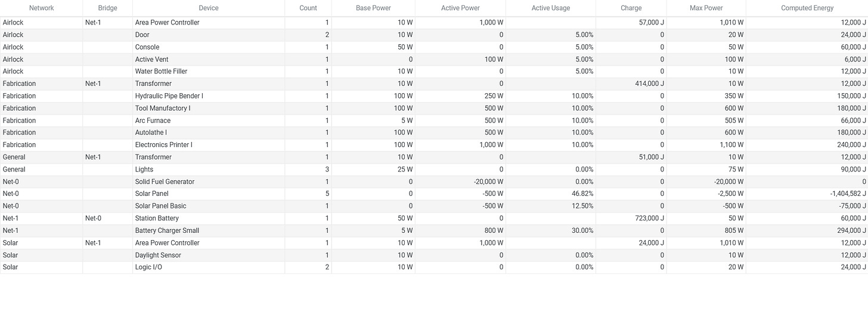Select the Electronics Printer I cell
The height and width of the screenshot is (326, 868).
coord(209,145)
